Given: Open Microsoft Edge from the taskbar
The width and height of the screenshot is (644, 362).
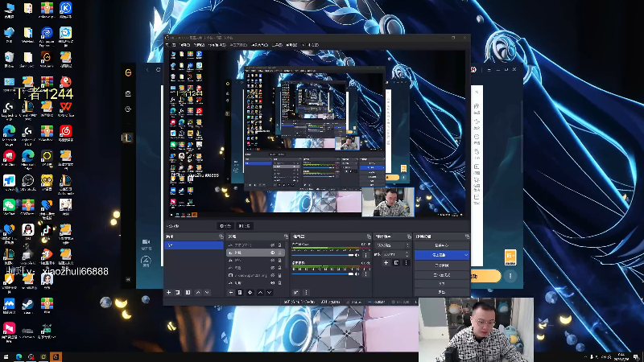Looking at the screenshot, I should pyautogui.click(x=19, y=357).
